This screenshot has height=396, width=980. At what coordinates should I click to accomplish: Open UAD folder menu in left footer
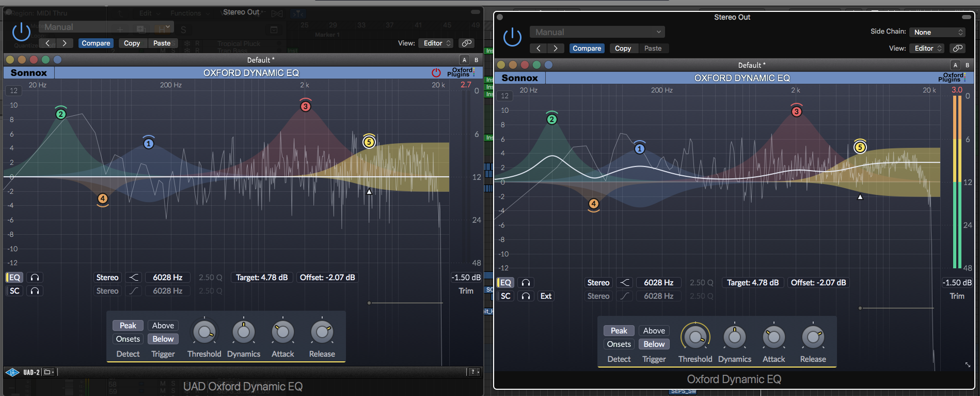(49, 372)
